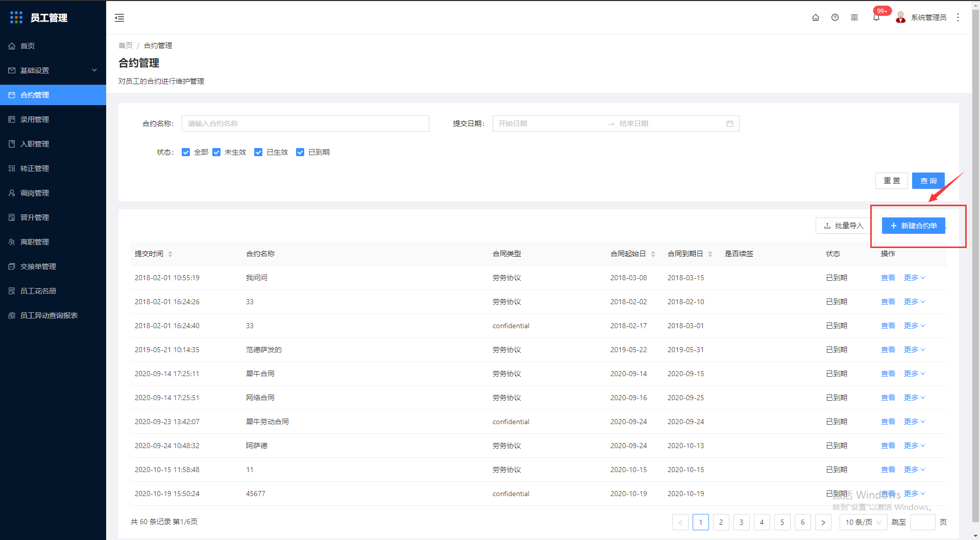Click the 重置 reset button

pyautogui.click(x=892, y=181)
